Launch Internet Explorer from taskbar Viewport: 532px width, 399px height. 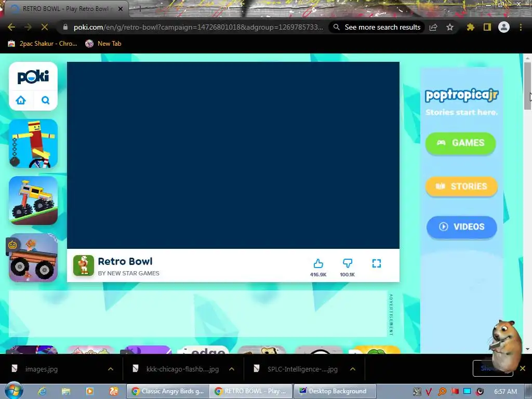[x=42, y=391]
